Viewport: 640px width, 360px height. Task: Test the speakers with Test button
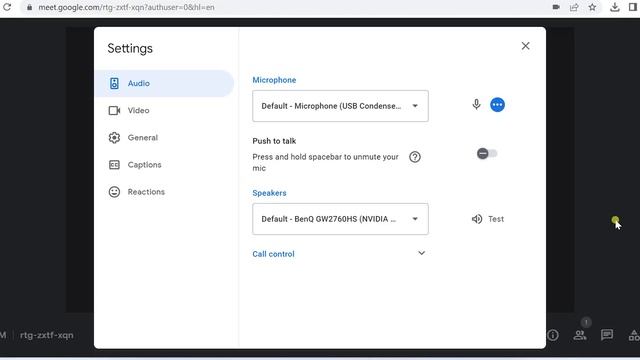click(488, 219)
